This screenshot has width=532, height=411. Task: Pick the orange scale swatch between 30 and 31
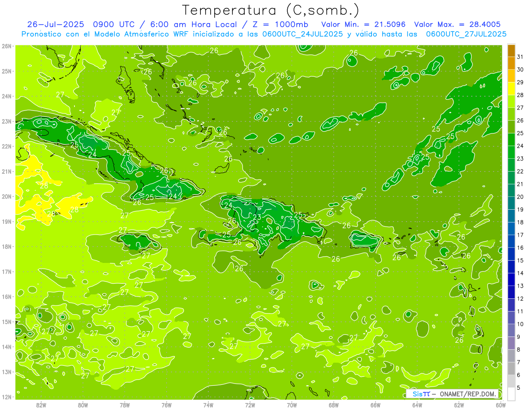[511, 63]
